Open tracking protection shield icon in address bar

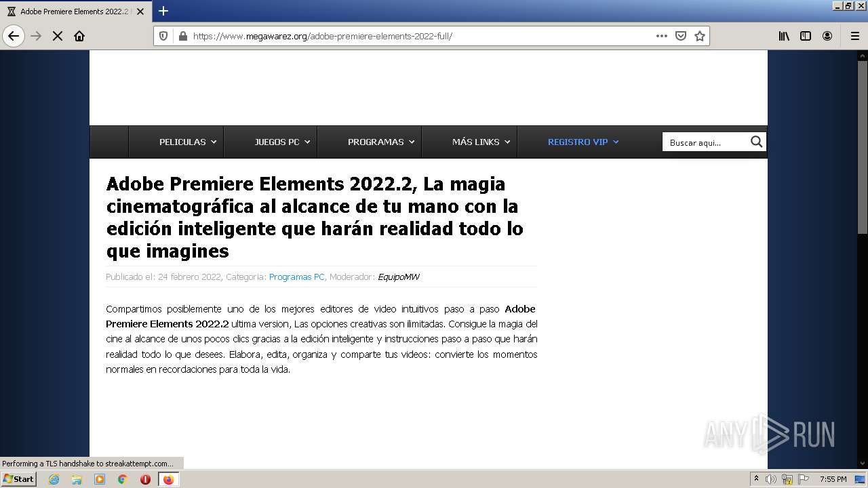click(x=163, y=36)
